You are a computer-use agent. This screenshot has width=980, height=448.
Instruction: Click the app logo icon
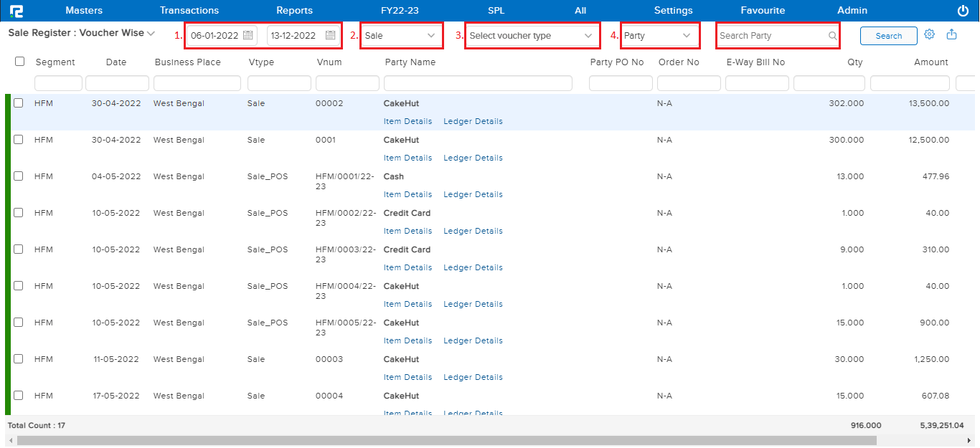tap(15, 11)
